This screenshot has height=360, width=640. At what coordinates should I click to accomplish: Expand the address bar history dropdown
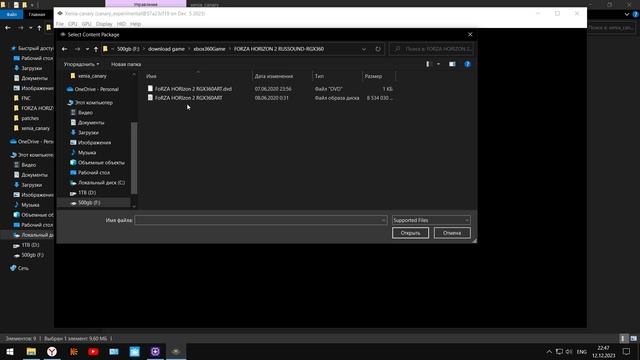(x=364, y=49)
